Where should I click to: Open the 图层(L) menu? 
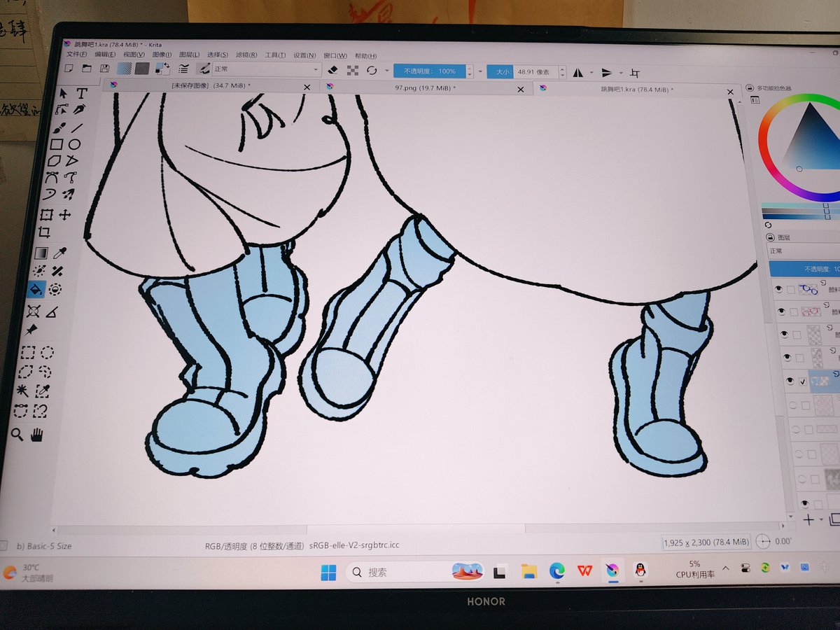189,55
